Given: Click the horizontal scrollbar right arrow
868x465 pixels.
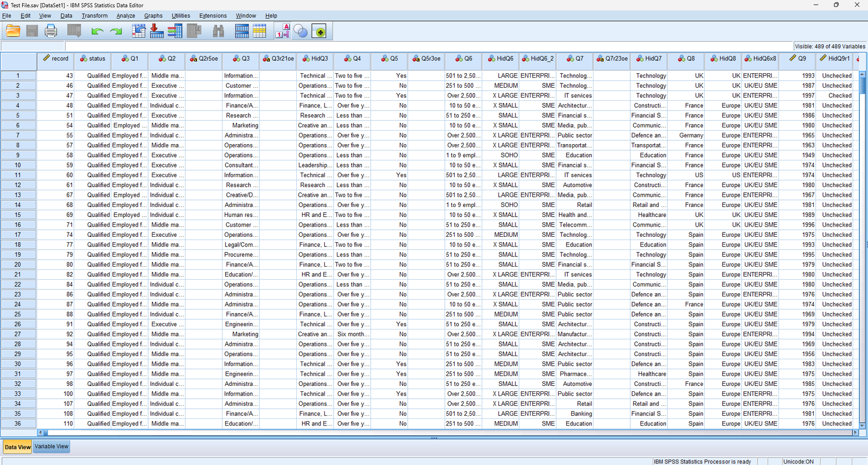Looking at the screenshot, I should point(856,432).
